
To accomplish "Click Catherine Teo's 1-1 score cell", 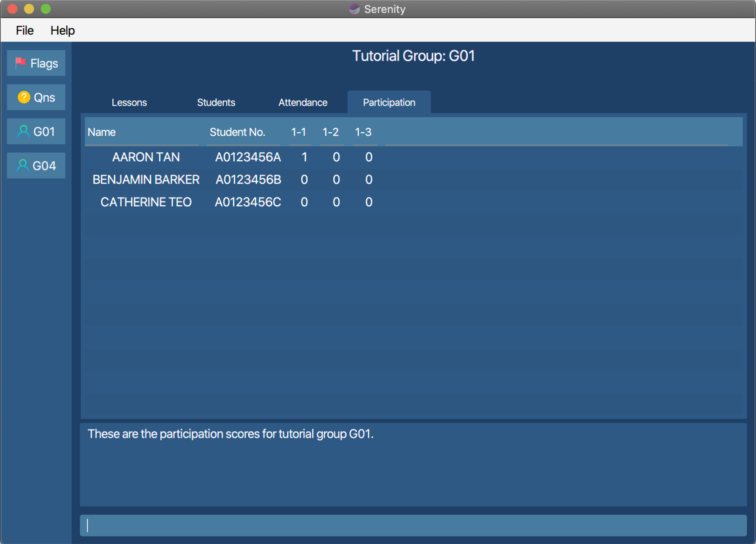I will [304, 202].
